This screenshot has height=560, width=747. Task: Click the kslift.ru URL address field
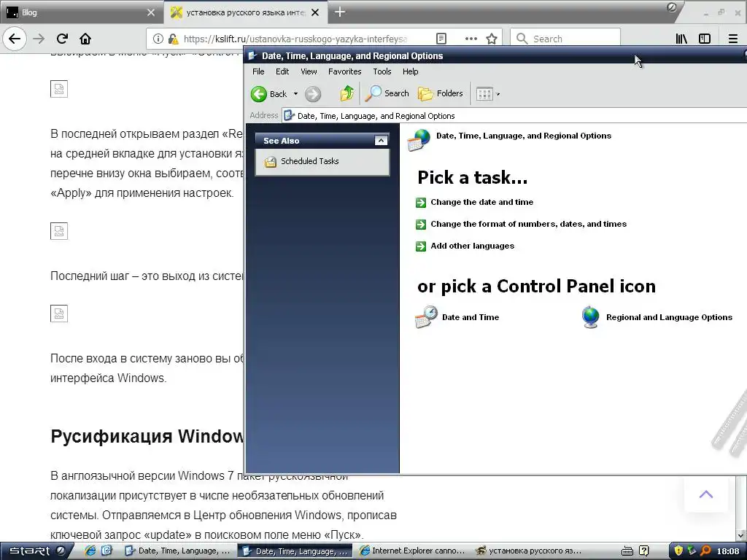[295, 39]
